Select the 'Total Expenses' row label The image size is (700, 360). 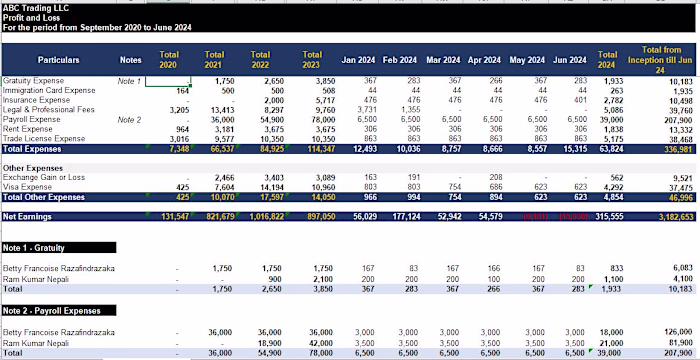(x=32, y=149)
